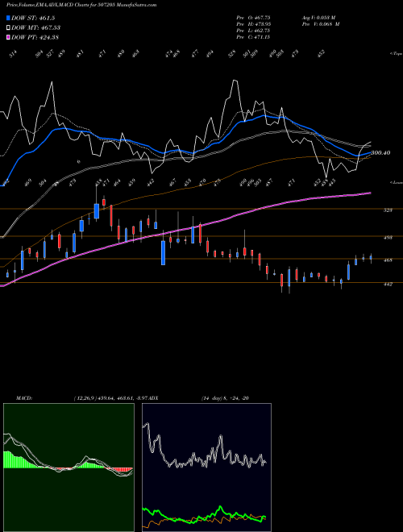Click the 'Pre O: 467.75' value
Image resolution: width=403 pixels, height=532 pixels.
(253, 17)
